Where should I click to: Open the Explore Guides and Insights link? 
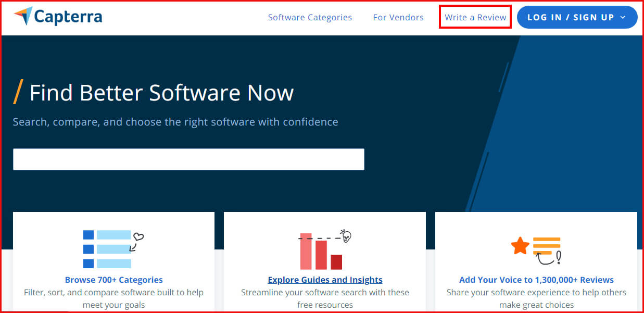[325, 280]
